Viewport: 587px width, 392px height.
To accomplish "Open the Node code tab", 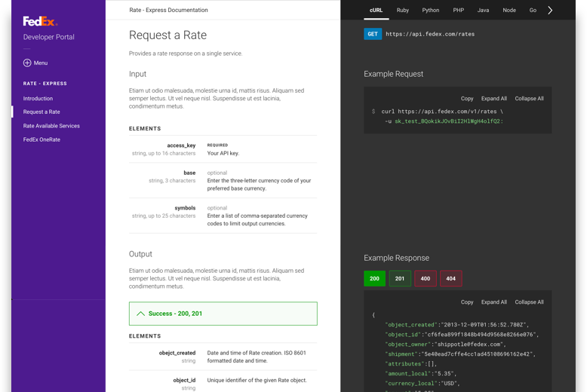I will [509, 11].
